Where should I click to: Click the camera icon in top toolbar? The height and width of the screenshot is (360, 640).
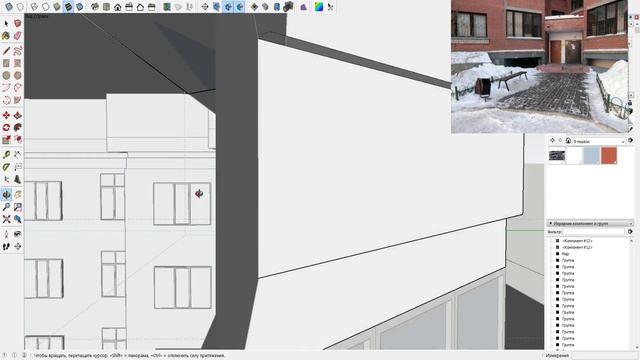pyautogui.click(x=289, y=7)
